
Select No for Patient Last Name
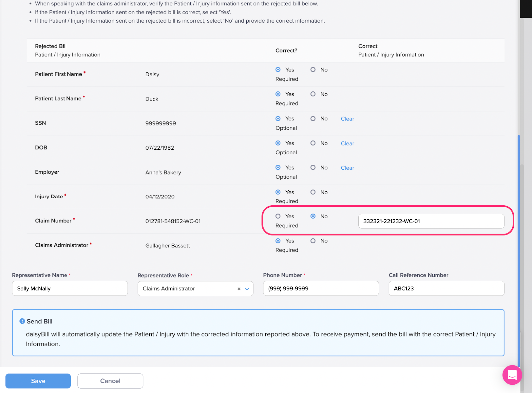coord(313,94)
